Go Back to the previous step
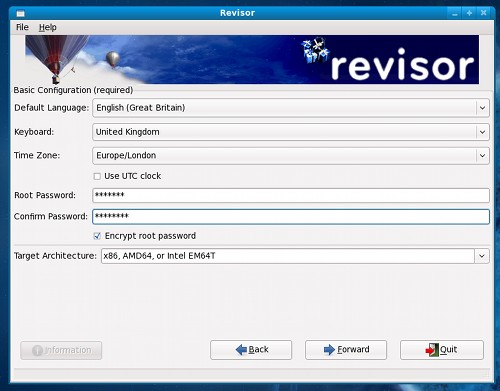 tap(251, 350)
